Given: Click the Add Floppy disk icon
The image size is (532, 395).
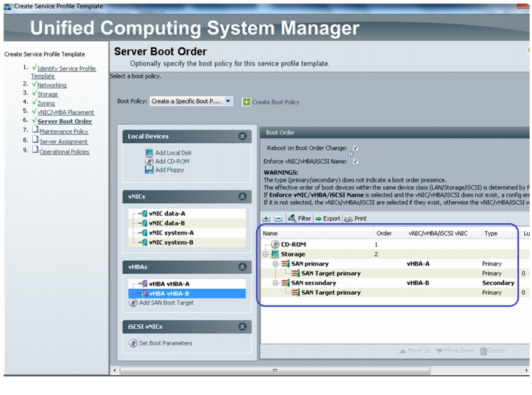Looking at the screenshot, I should 149,170.
